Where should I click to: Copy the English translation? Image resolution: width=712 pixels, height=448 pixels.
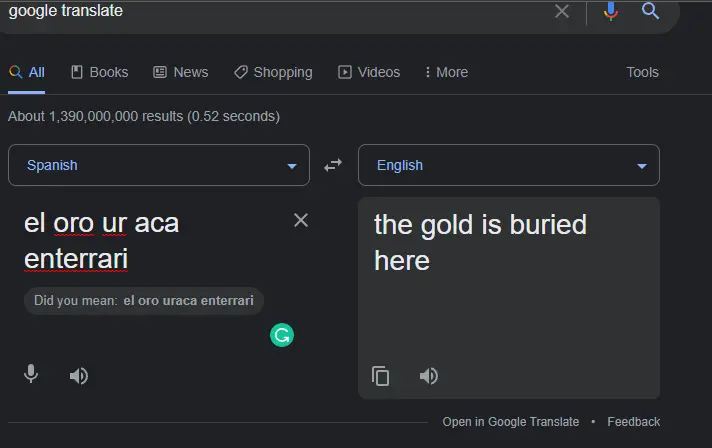point(381,376)
